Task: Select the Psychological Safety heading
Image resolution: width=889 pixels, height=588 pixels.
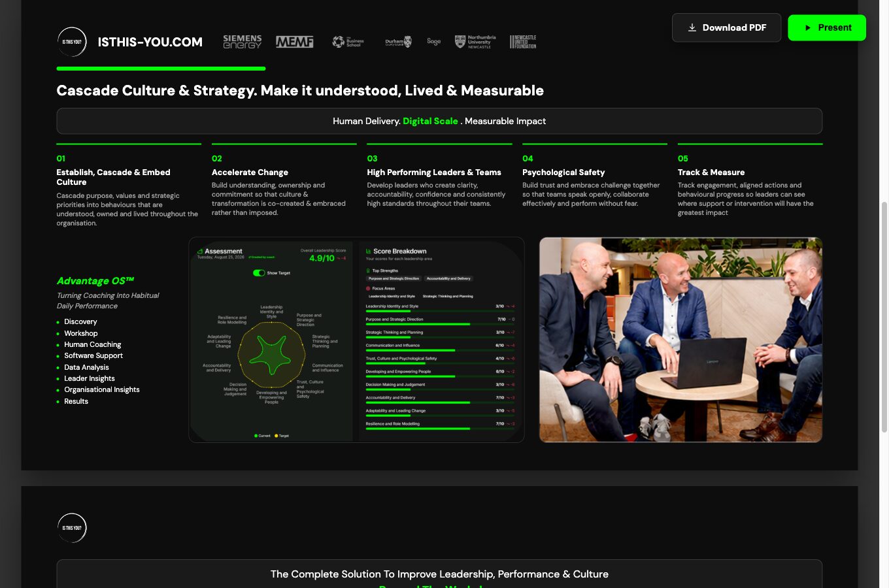Action: point(563,172)
